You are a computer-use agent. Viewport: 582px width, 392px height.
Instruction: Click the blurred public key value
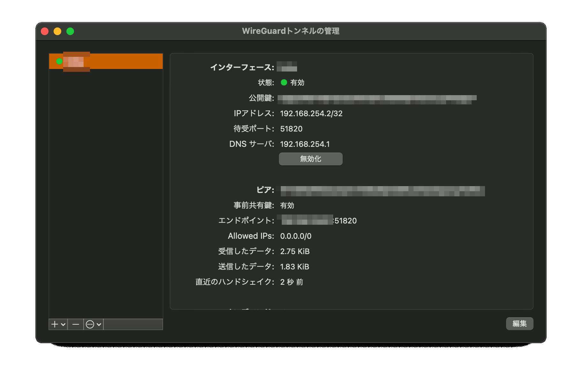point(377,100)
